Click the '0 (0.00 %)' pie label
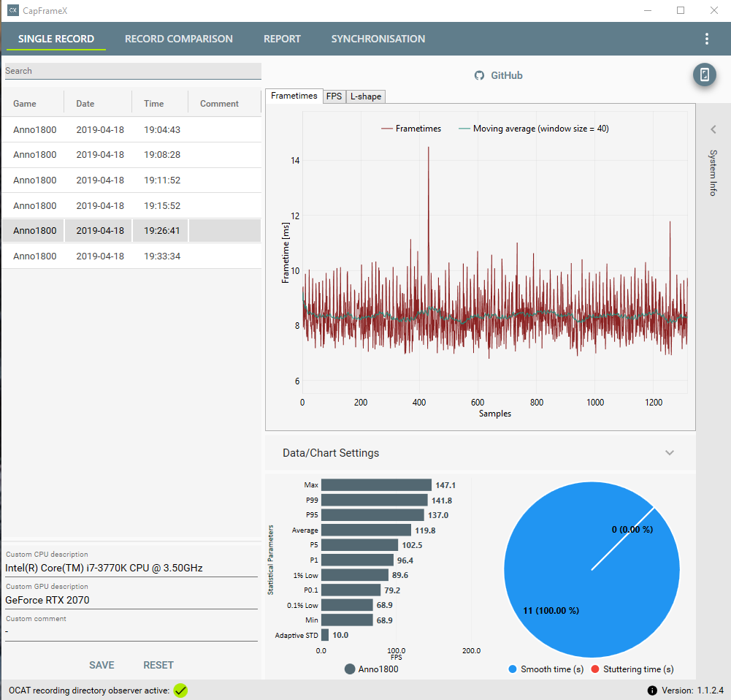Viewport: 731px width, 700px height. pos(632,530)
